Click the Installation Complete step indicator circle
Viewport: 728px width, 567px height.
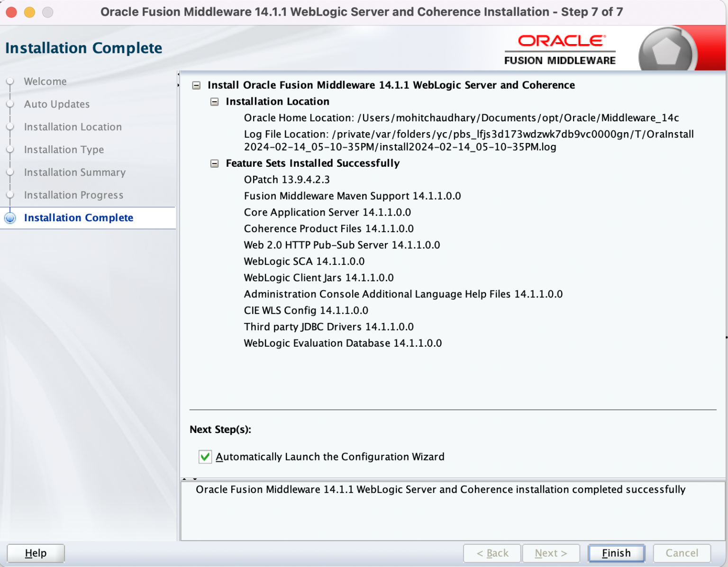tap(10, 218)
